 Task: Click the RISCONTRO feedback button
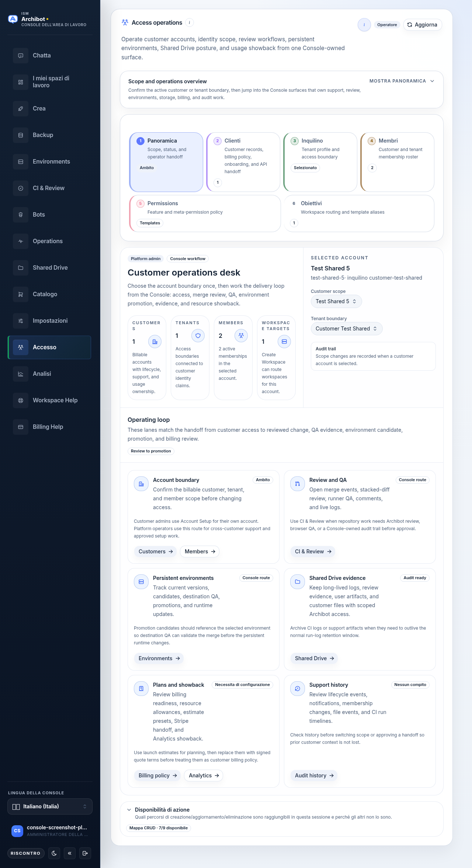(x=26, y=853)
